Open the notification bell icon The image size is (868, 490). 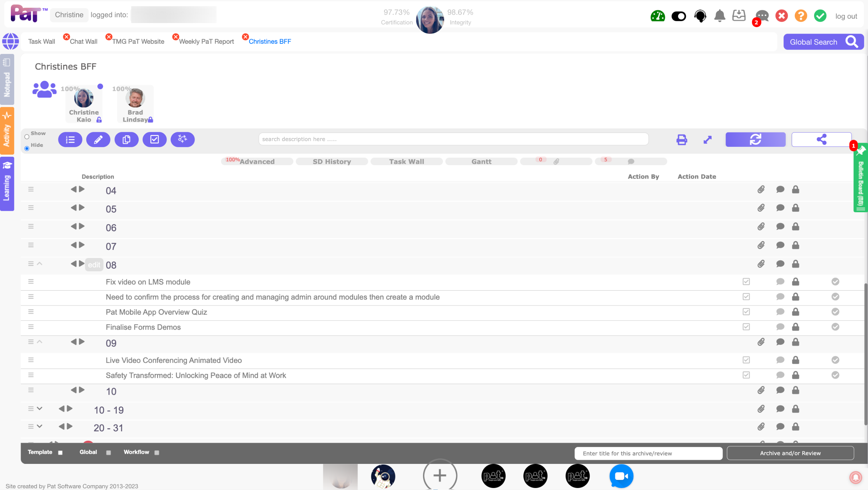click(x=719, y=16)
